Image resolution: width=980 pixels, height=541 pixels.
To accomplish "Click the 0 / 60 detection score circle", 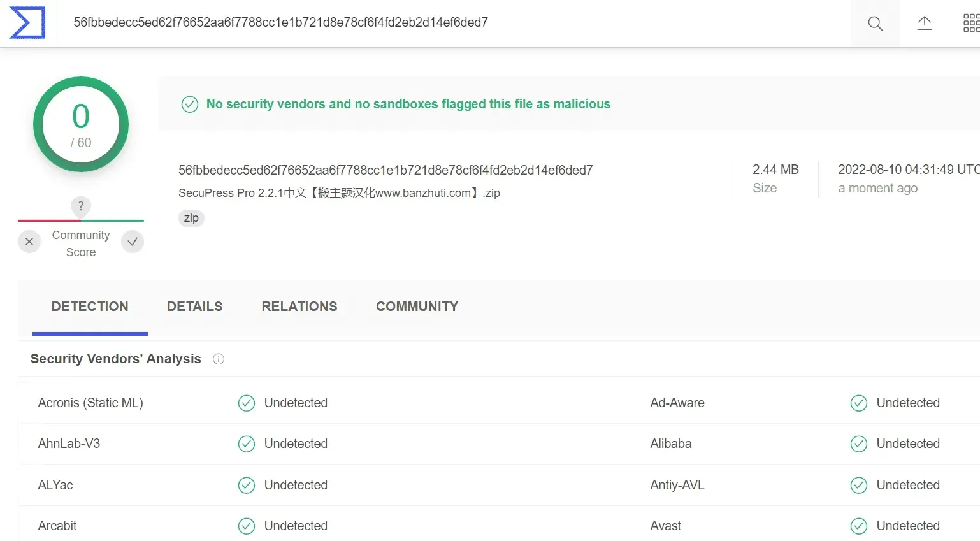I will tap(81, 124).
